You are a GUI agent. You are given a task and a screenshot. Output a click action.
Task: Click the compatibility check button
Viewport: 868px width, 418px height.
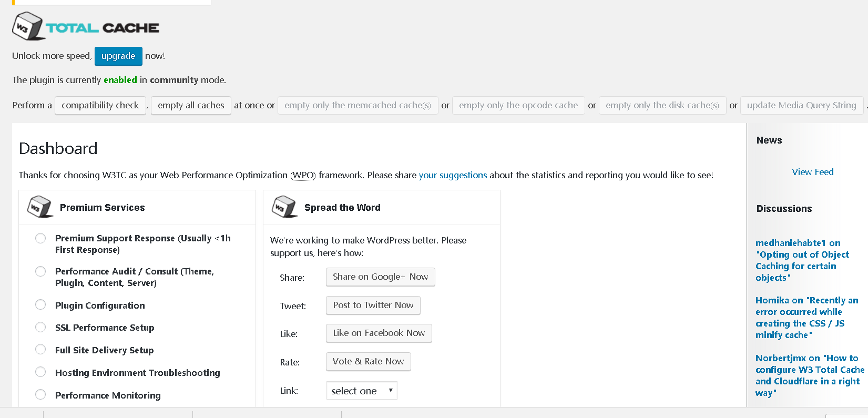pos(100,105)
